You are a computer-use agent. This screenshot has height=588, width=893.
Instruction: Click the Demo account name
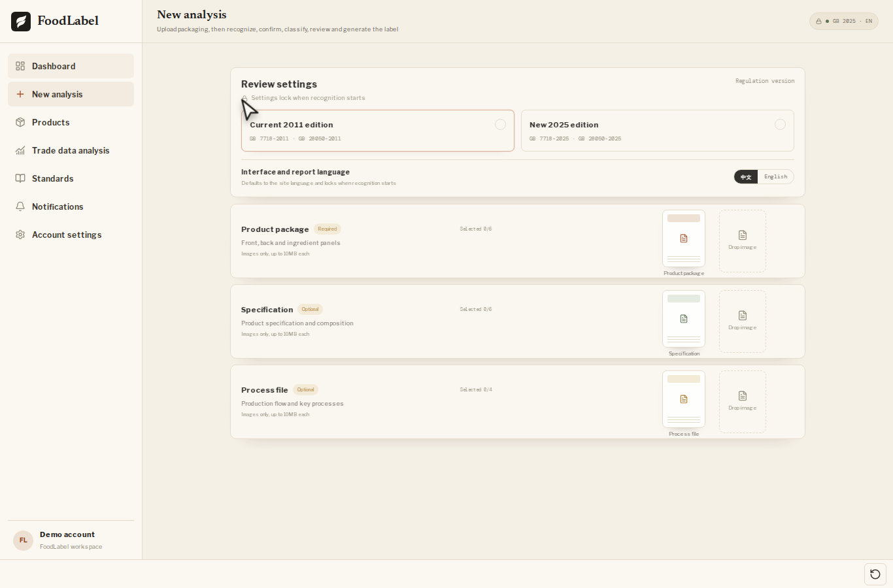tap(67, 534)
